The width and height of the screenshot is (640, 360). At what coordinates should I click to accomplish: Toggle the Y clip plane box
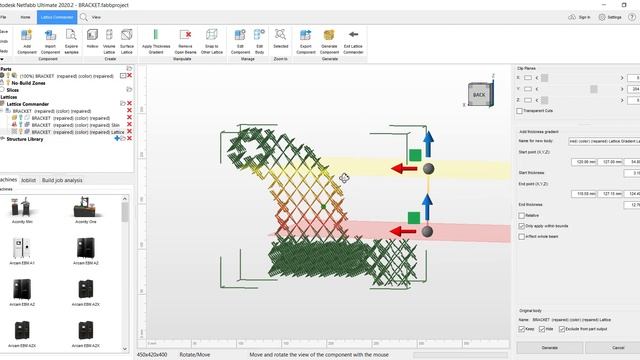528,89
